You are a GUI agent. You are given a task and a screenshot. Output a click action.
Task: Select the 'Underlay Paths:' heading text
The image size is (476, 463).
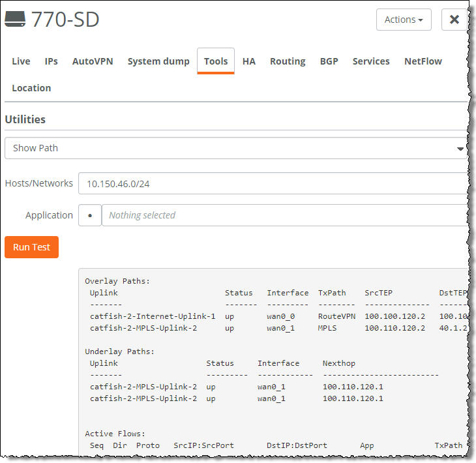click(119, 351)
